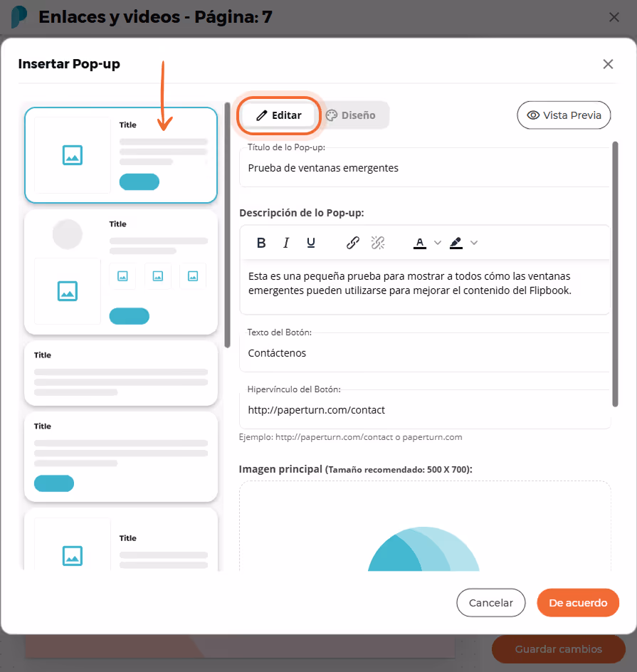637x672 pixels.
Task: Toggle Bold formatting in description editor
Action: [x=261, y=243]
